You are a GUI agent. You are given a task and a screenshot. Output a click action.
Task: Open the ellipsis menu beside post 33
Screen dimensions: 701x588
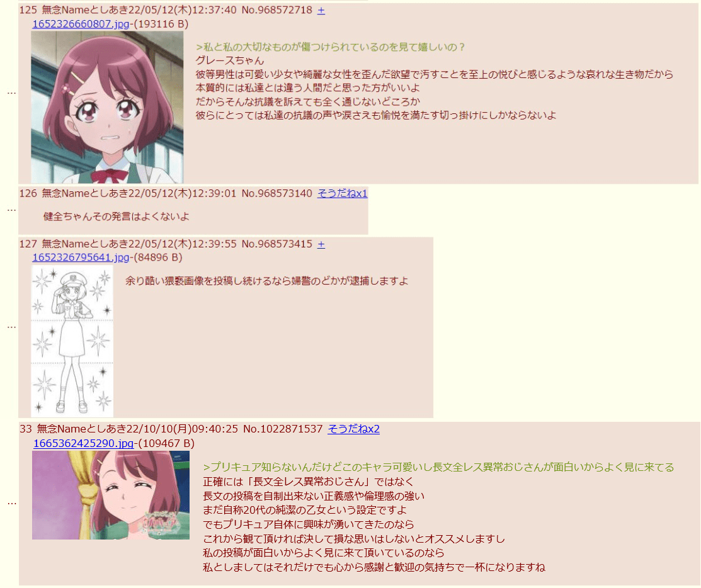coord(11,503)
